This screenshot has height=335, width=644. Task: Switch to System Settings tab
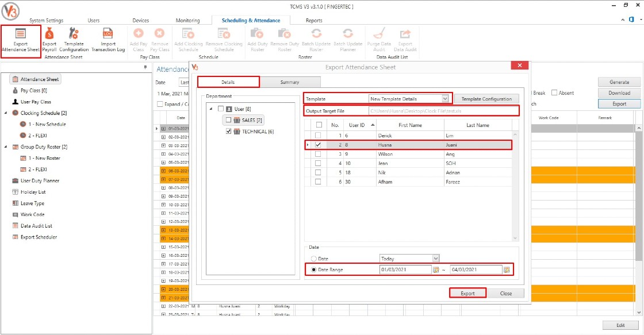47,20
